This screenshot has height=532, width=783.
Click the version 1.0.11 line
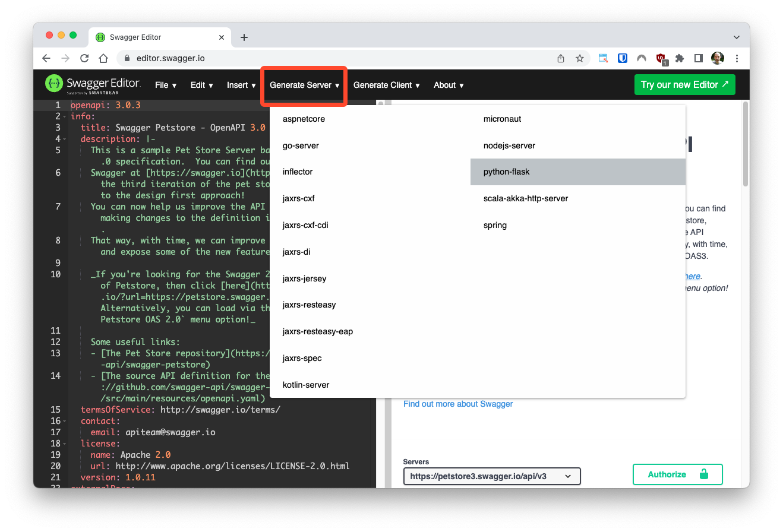point(118,477)
